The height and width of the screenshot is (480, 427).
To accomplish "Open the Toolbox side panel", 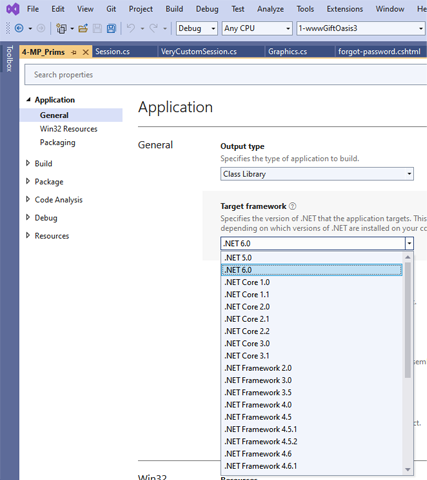I will pos(9,59).
